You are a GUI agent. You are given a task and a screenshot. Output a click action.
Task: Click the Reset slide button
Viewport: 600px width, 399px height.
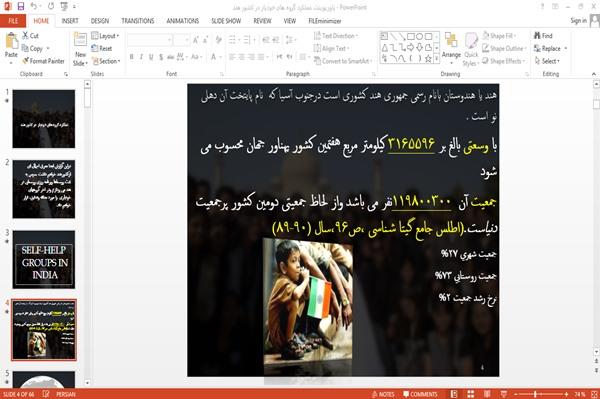click(x=102, y=48)
